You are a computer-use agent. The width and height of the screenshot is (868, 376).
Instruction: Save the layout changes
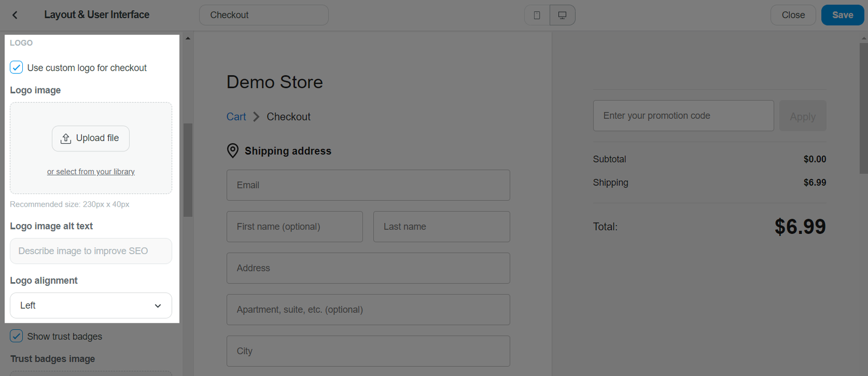843,15
